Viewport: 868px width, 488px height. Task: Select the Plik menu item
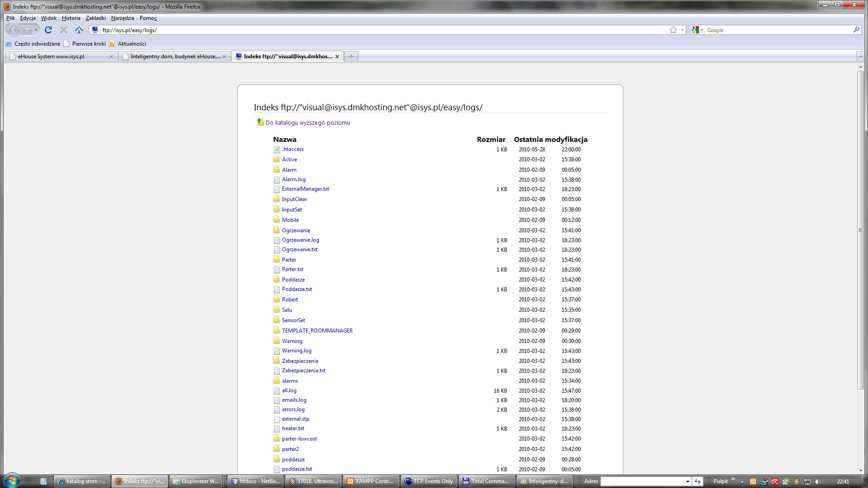(11, 17)
